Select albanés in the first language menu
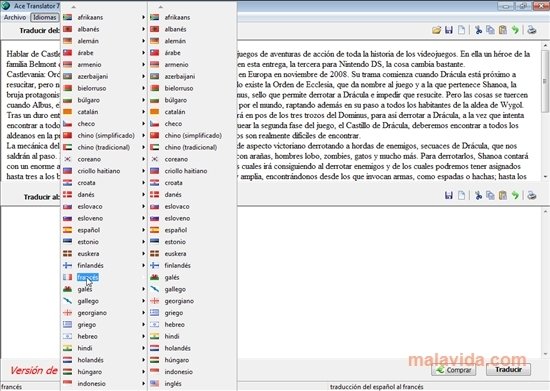The image size is (550, 391). click(104, 29)
